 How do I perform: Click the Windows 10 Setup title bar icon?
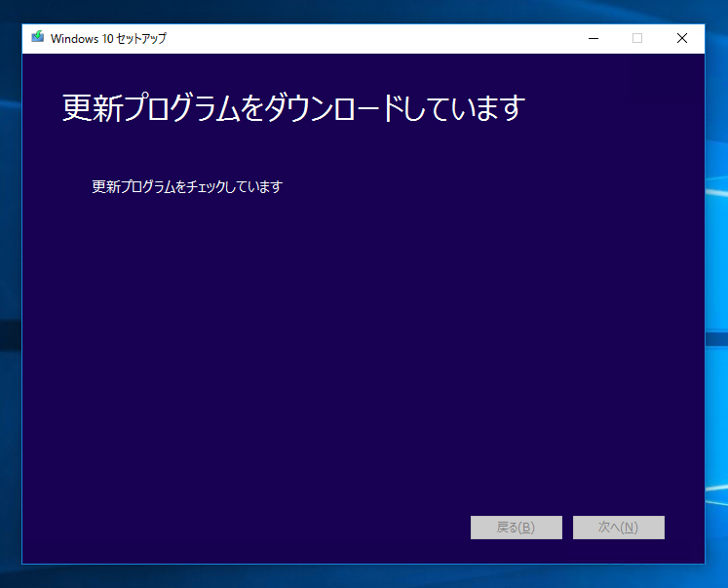(38, 37)
